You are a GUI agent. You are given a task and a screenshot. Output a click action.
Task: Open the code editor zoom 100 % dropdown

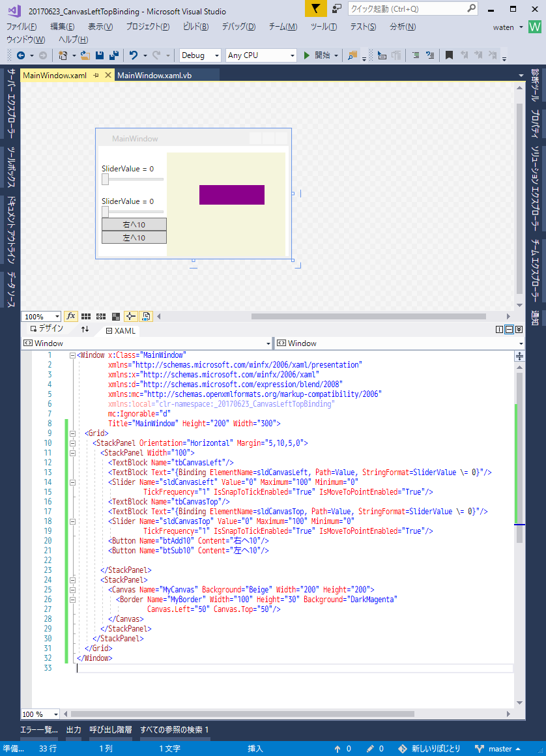pyautogui.click(x=56, y=714)
